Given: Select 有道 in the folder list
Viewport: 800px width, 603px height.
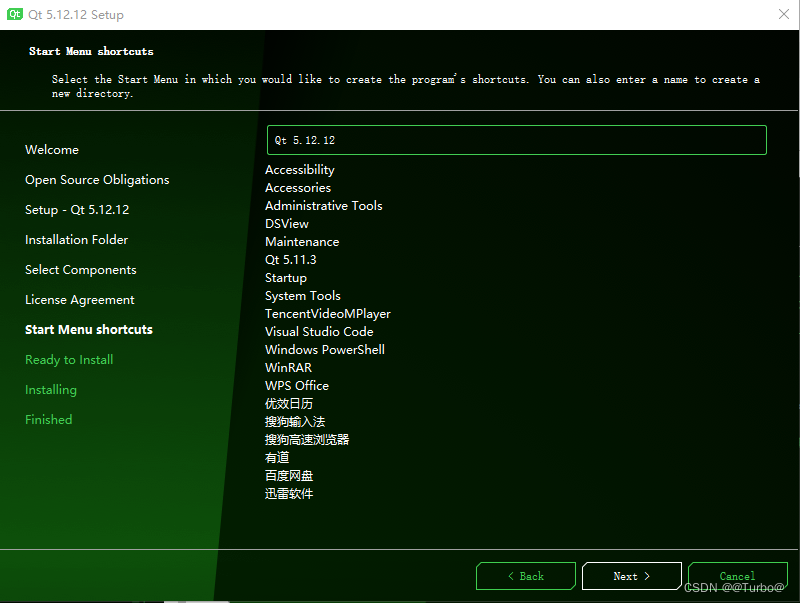Looking at the screenshot, I should click(x=277, y=458).
